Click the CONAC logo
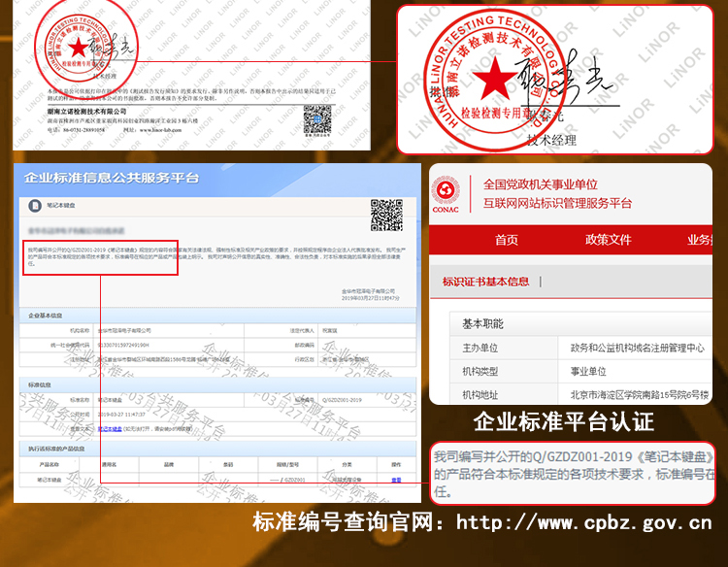728x567 pixels. pyautogui.click(x=446, y=194)
